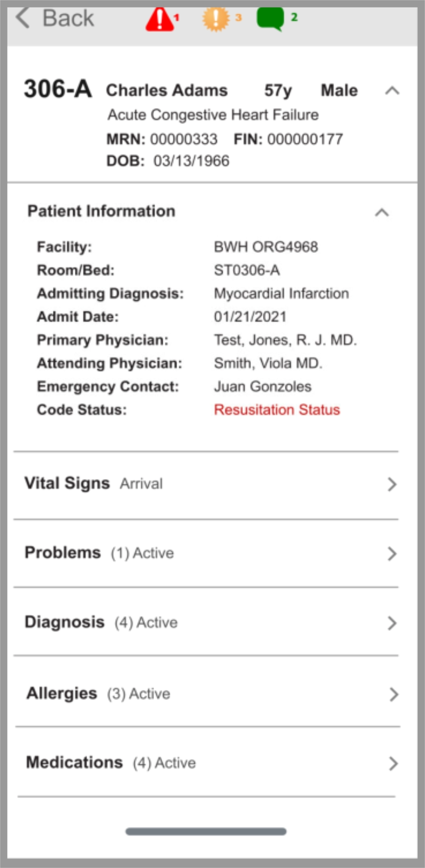The width and height of the screenshot is (425, 868).
Task: Expand the Diagnosis (4) Active list
Action: point(101,622)
